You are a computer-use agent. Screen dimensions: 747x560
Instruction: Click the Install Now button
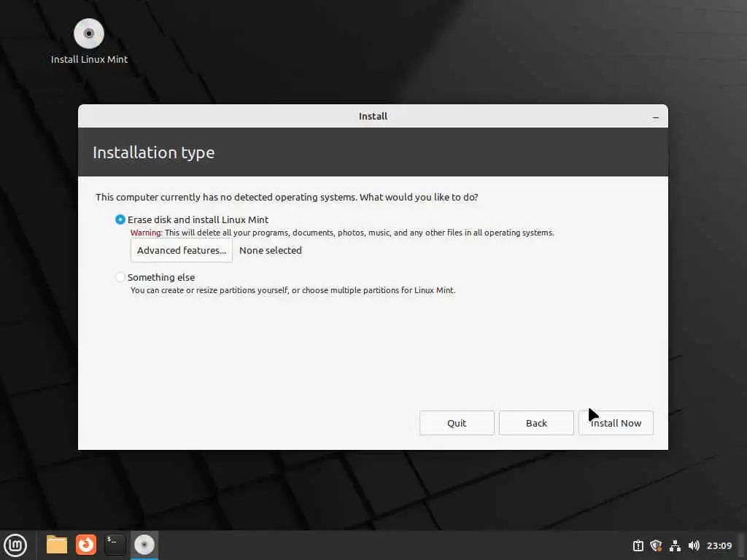coord(616,423)
